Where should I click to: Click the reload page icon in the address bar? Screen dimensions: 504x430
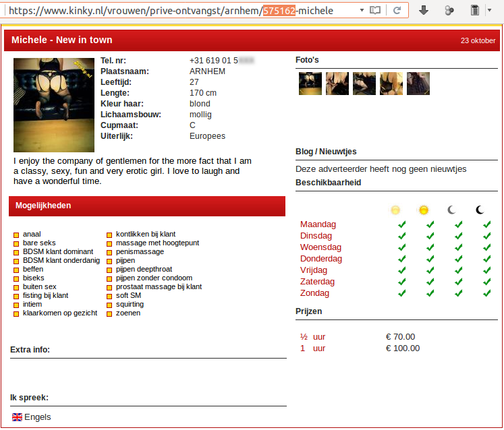pyautogui.click(x=397, y=11)
